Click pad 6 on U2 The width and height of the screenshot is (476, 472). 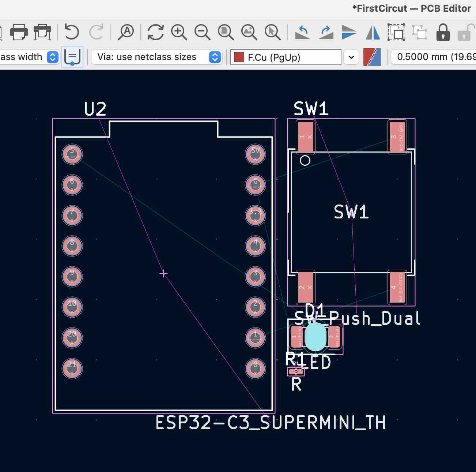[72, 185]
